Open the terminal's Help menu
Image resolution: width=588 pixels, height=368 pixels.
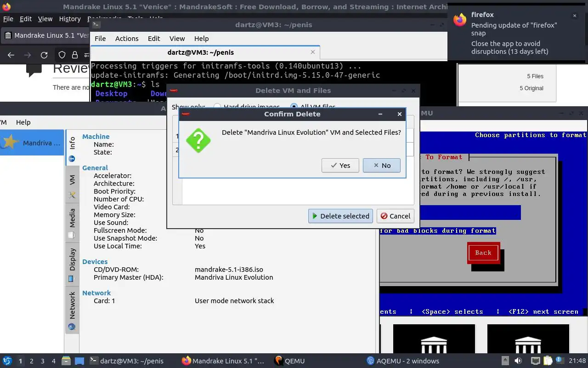point(201,39)
